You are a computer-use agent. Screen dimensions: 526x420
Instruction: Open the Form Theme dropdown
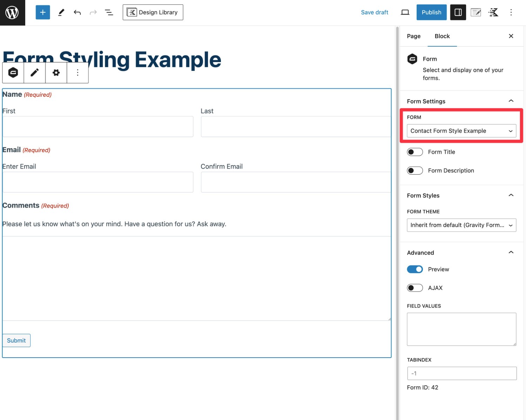(x=461, y=225)
